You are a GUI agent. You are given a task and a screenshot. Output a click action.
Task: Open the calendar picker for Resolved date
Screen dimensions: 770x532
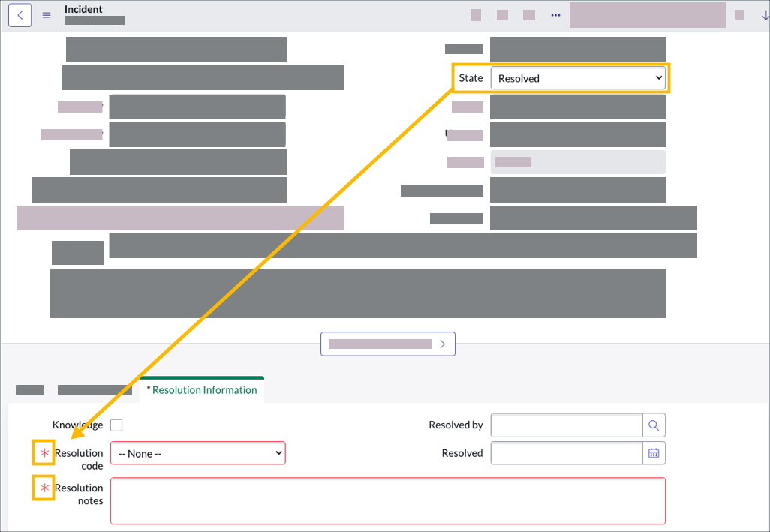[654, 452]
